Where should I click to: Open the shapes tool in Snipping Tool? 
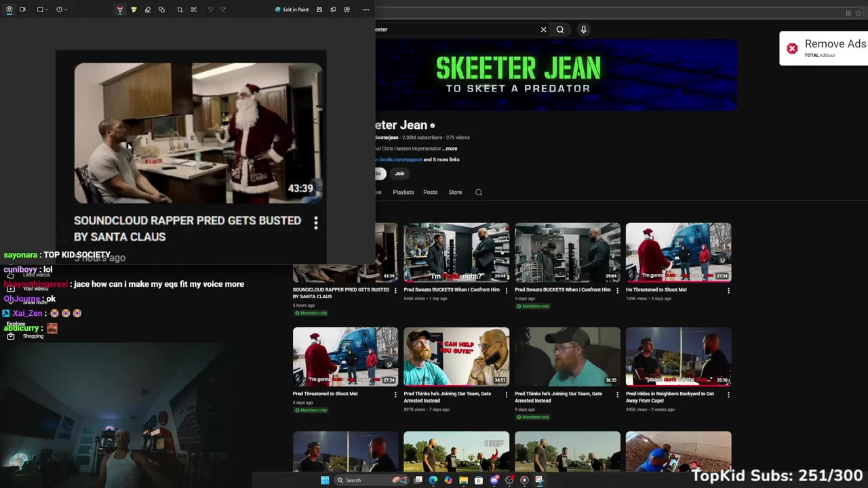pyautogui.click(x=161, y=9)
